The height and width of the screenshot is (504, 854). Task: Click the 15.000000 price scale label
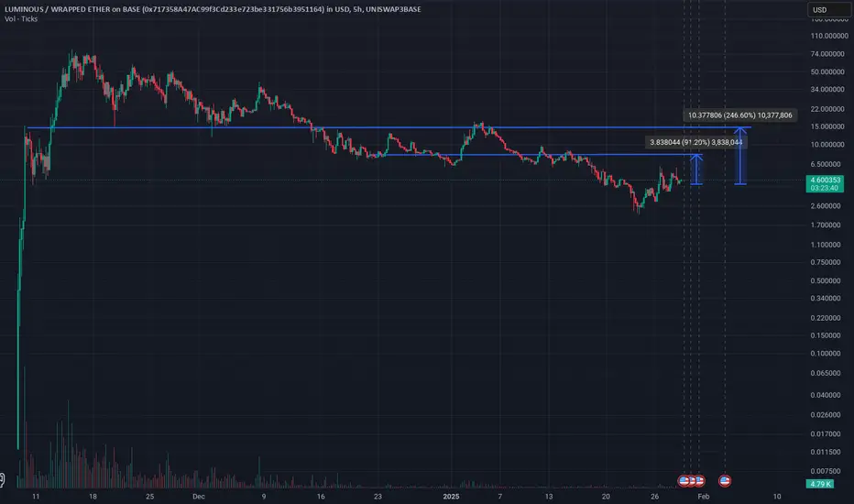tap(829, 126)
